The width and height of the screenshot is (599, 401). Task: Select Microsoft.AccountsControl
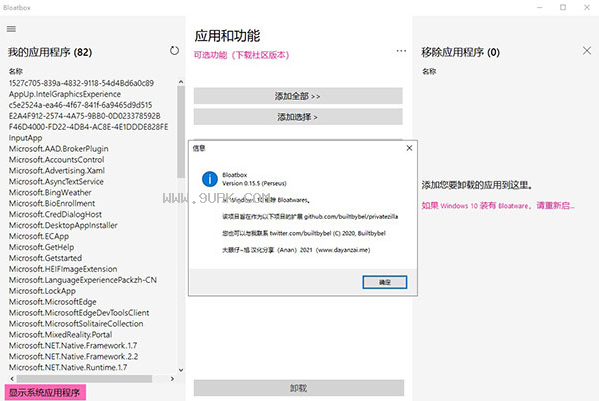coord(57,160)
